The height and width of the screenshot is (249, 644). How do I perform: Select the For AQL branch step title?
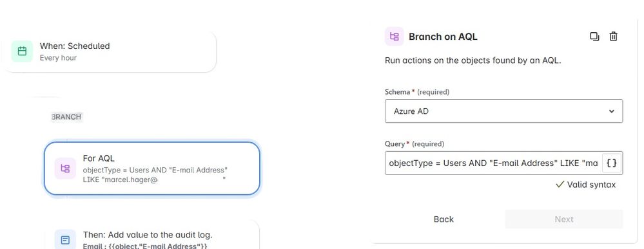[99, 158]
